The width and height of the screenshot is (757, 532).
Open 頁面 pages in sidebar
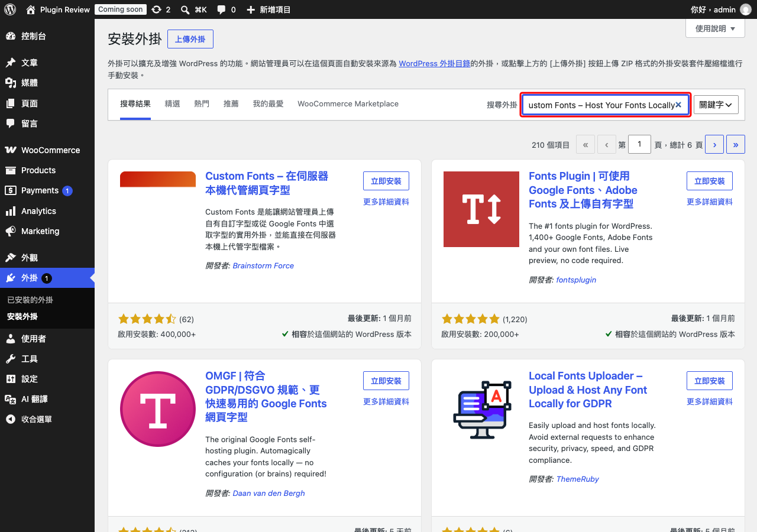coord(47,103)
